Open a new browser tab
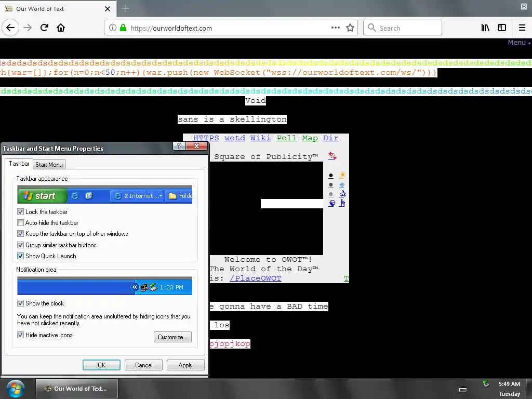 coord(125,8)
